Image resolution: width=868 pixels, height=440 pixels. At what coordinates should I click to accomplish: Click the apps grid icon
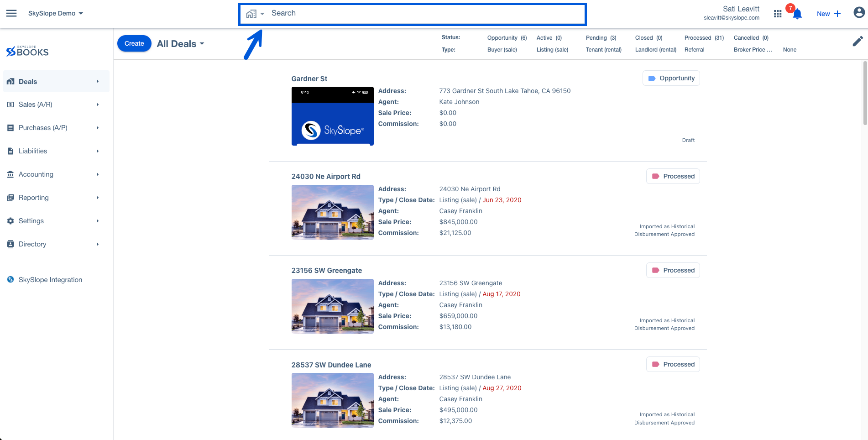[x=778, y=14]
